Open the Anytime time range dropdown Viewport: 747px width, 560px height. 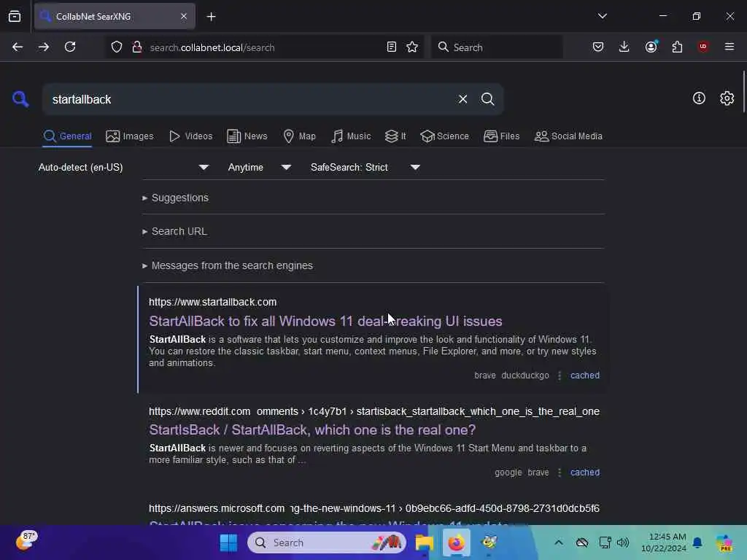(260, 168)
